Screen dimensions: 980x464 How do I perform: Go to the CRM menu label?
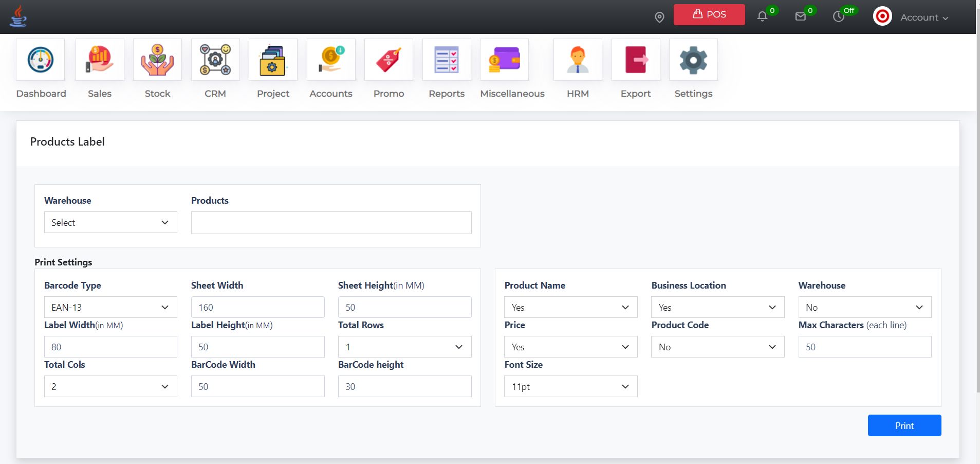pos(215,94)
